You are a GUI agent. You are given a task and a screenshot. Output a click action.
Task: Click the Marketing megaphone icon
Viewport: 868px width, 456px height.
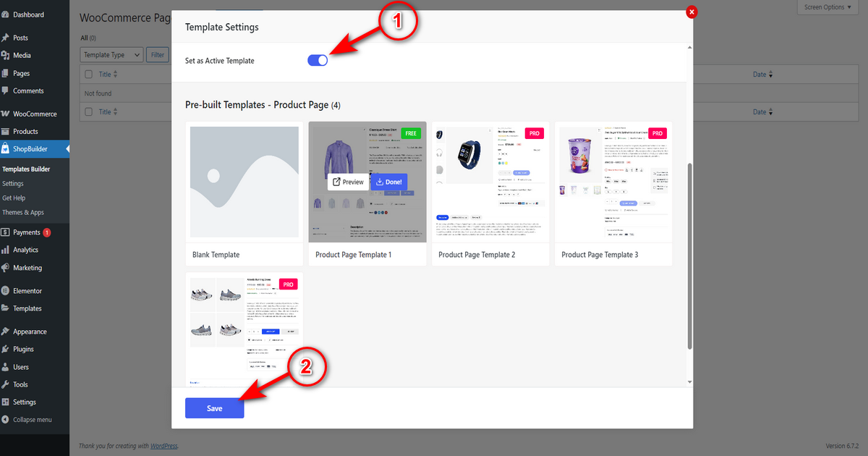[x=6, y=268]
